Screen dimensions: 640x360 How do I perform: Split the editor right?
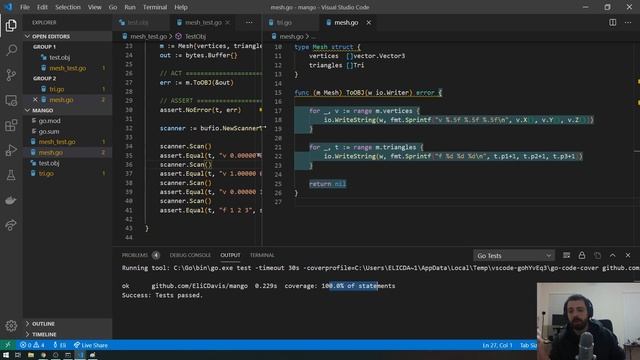(x=612, y=22)
